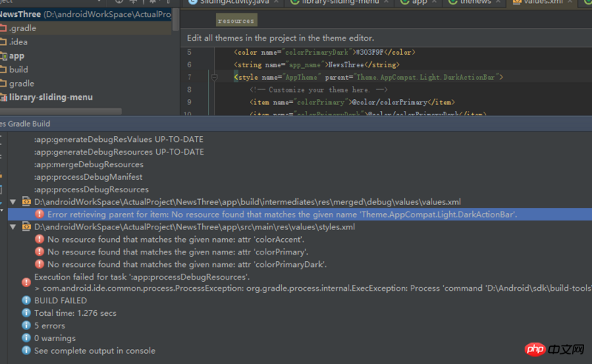Select the app module folder

pyautogui.click(x=17, y=55)
